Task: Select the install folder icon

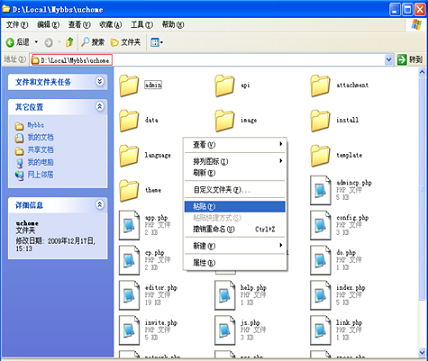Action: point(320,121)
